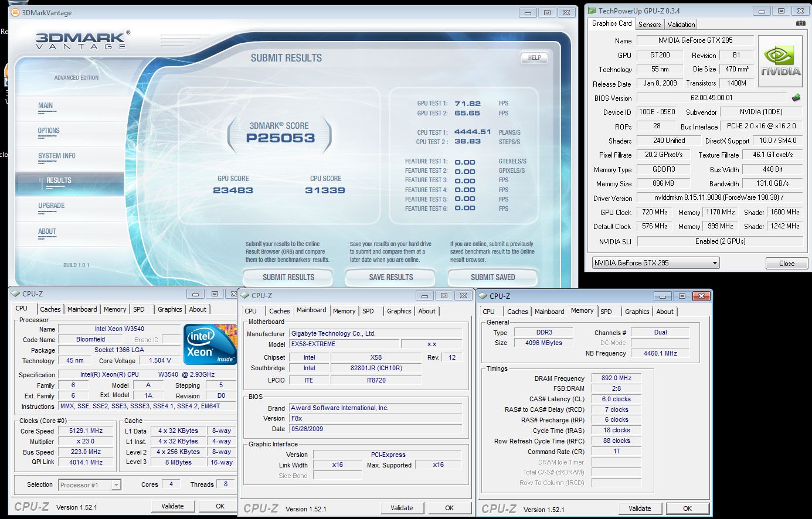Click the BIOS Date 05/26/2009 field

click(x=376, y=429)
